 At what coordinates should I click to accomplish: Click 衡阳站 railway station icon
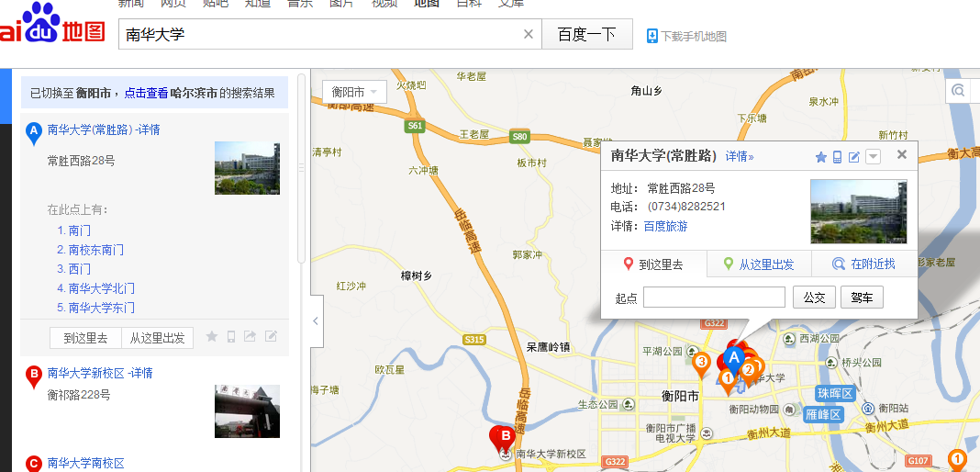868,409
